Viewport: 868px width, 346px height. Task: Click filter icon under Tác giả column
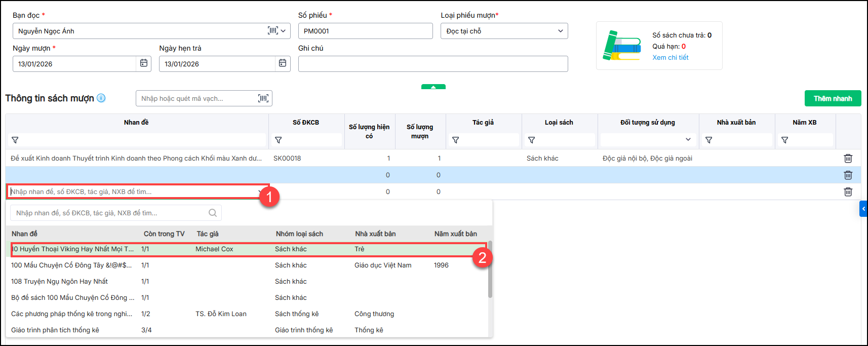click(x=456, y=140)
